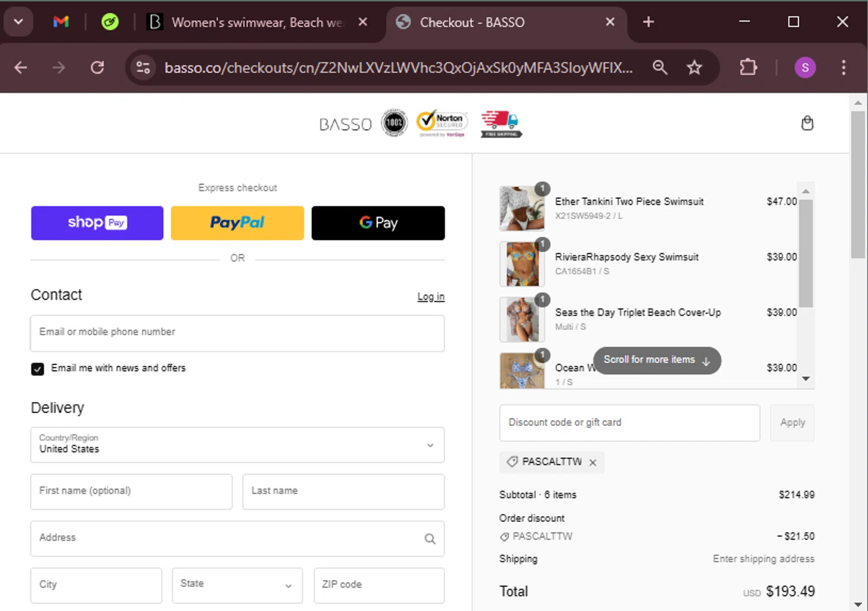Click the First name (optional) field

pyautogui.click(x=131, y=492)
